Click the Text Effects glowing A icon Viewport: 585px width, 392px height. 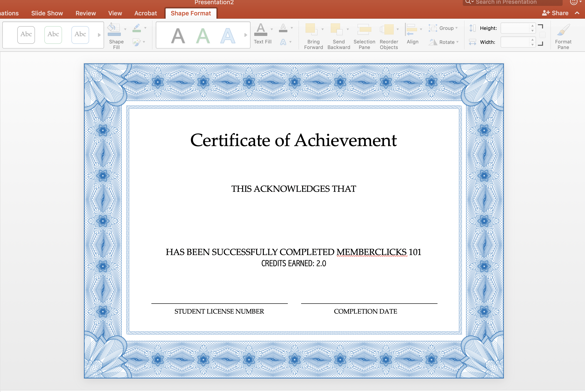[283, 42]
